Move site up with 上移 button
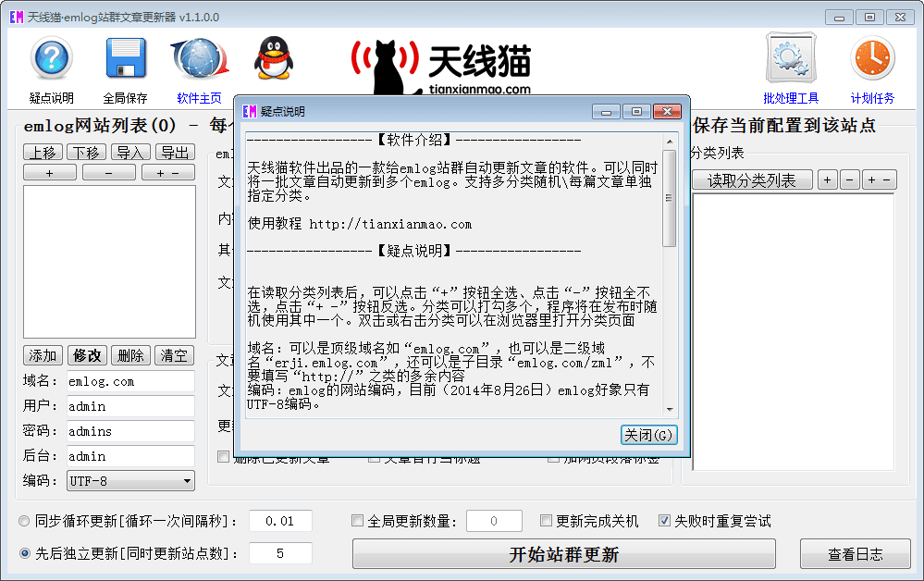The height and width of the screenshot is (581, 924). pyautogui.click(x=43, y=153)
